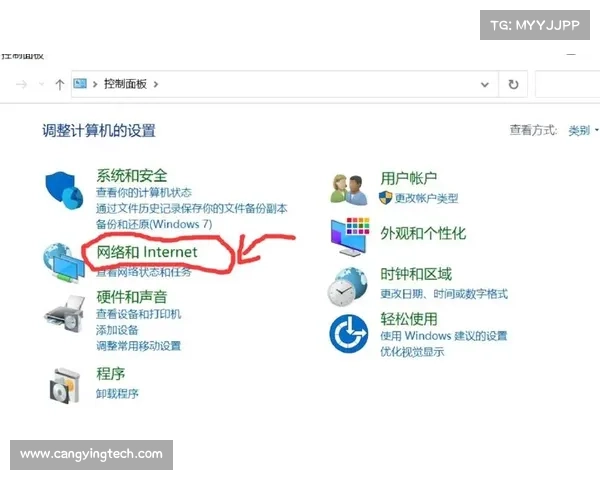The height and width of the screenshot is (480, 600).
Task: Open 查看网络状态和任务 link
Action: tap(143, 272)
